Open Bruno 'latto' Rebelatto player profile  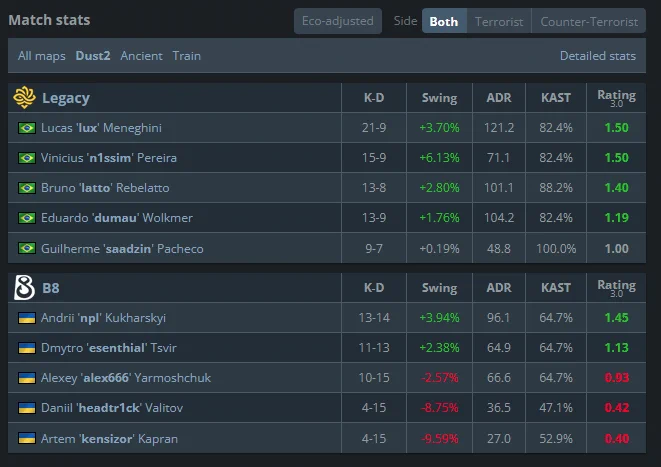[105, 188]
